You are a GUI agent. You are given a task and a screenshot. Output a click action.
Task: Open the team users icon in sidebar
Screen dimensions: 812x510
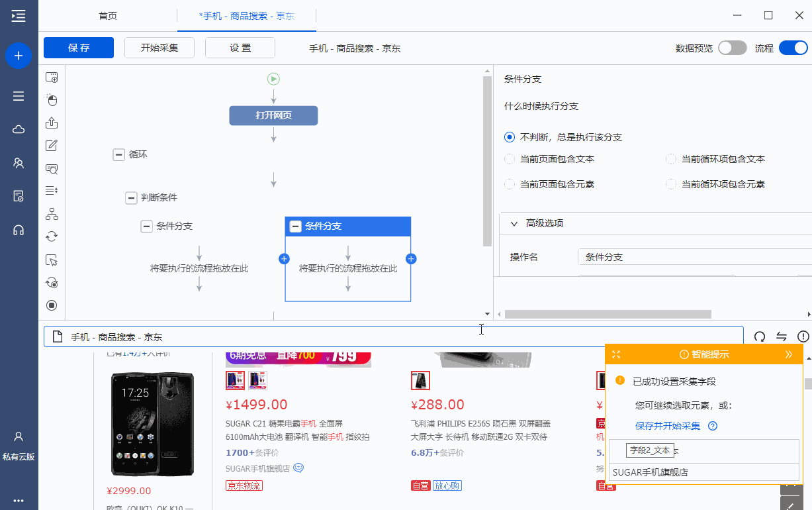coord(19,163)
